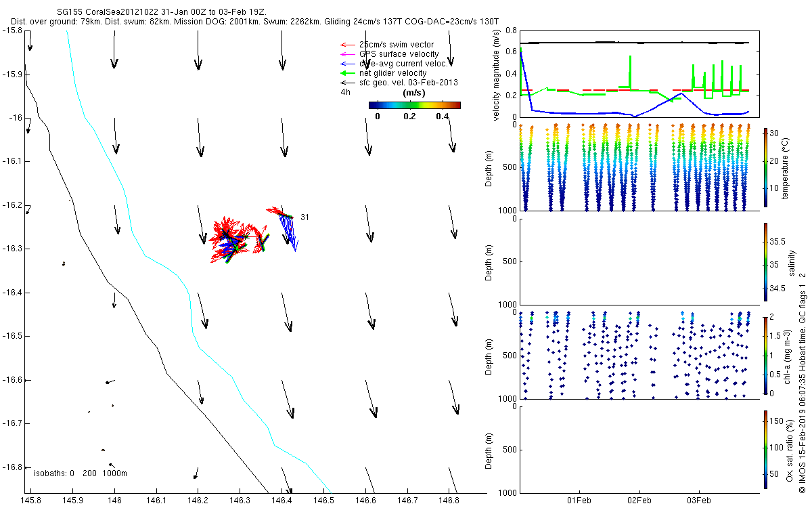Image resolution: width=812 pixels, height=508 pixels.
Task: Click the map longitude tick '146.8'
Action: click(x=450, y=500)
